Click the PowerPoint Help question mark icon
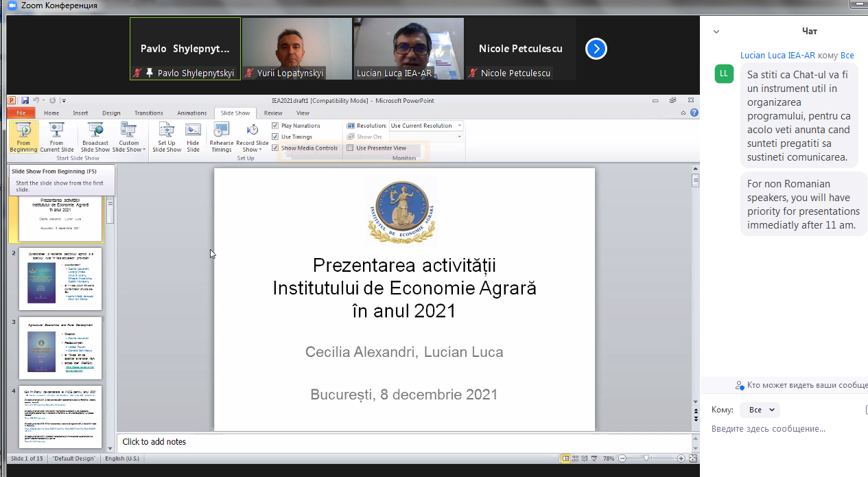 tap(694, 113)
